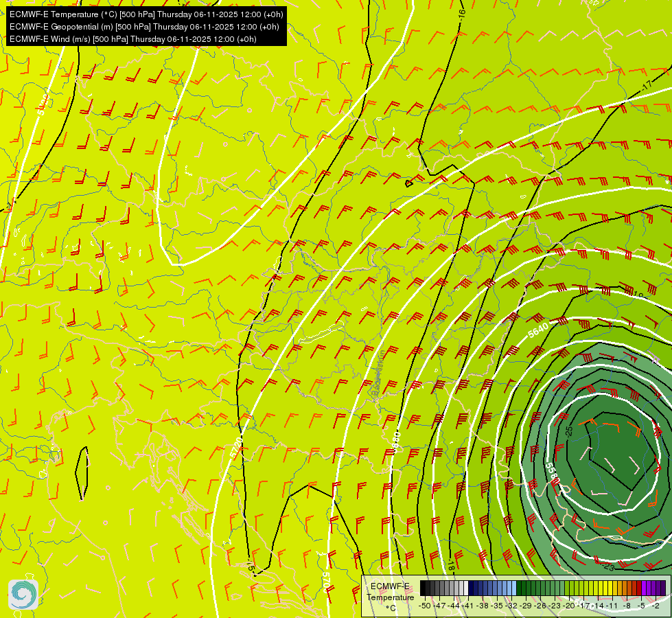This screenshot has width=672, height=618.
Task: Click the -32 value on the legend scale
Action: coord(511,606)
